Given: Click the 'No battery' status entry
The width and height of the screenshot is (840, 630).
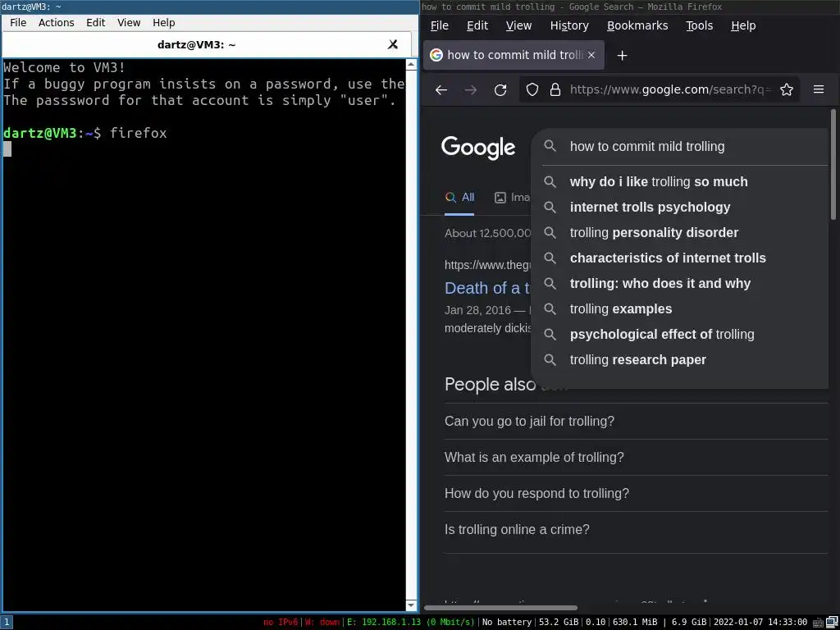Looking at the screenshot, I should click(x=506, y=623).
